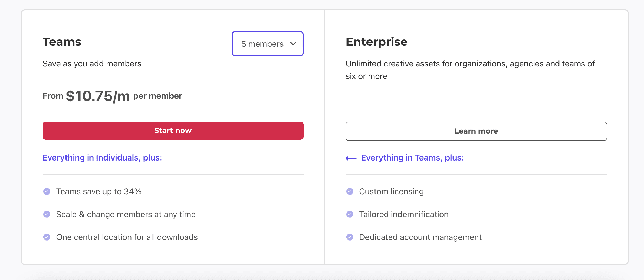Image resolution: width=644 pixels, height=280 pixels.
Task: Click the Everything in Individuals, plus: link
Action: [x=102, y=158]
